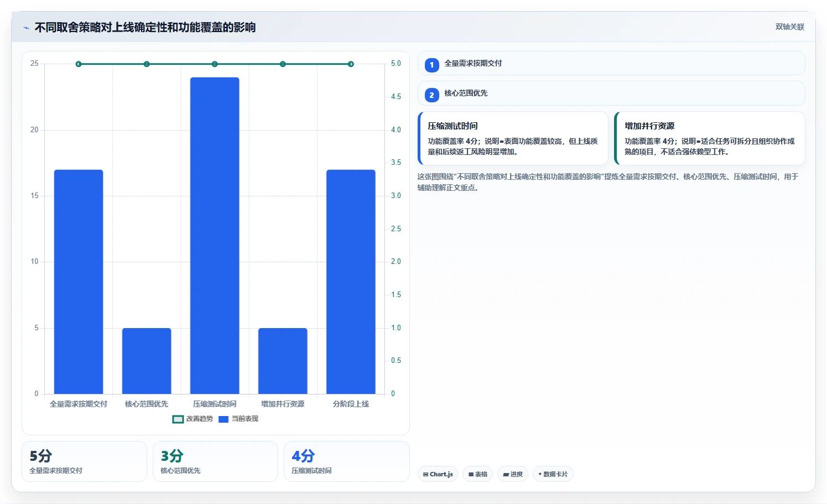
Task: Click the 改善趋势 green legend swatch
Action: point(178,419)
